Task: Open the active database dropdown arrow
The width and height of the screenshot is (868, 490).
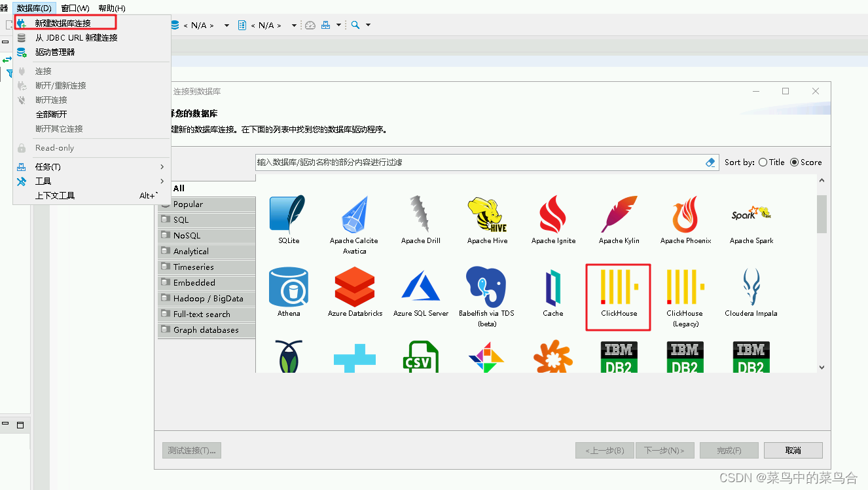Action: (x=226, y=25)
